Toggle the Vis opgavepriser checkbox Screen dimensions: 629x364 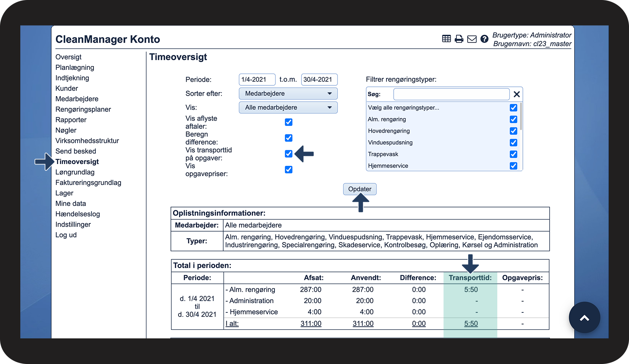tap(289, 170)
